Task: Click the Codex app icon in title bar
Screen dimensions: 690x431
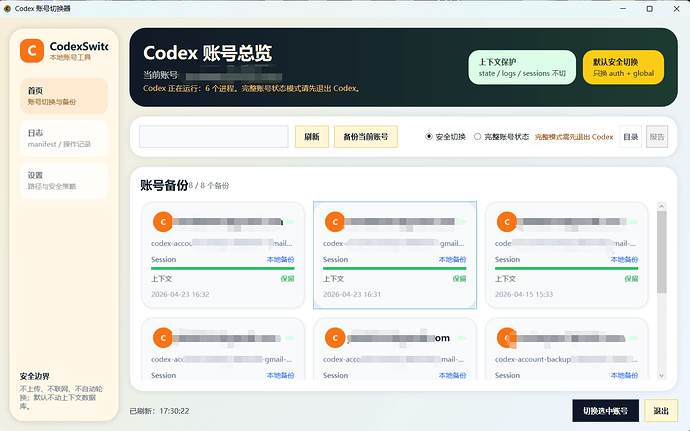Action: click(7, 8)
